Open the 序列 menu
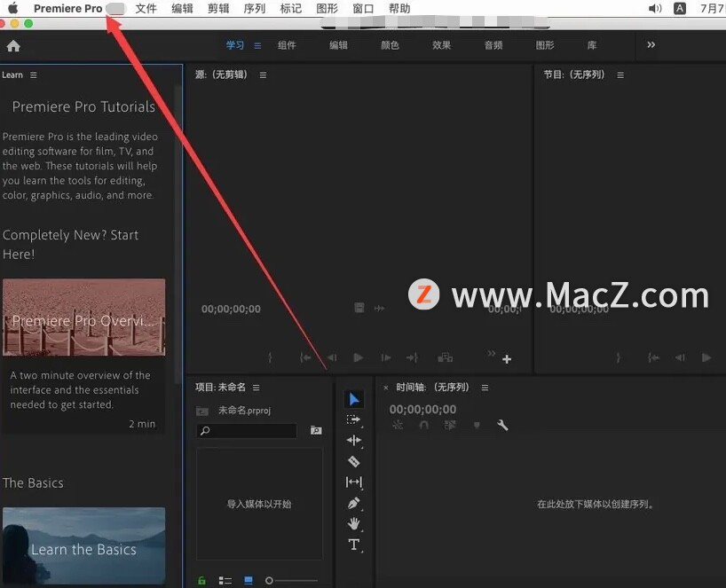726x588 pixels. point(254,8)
